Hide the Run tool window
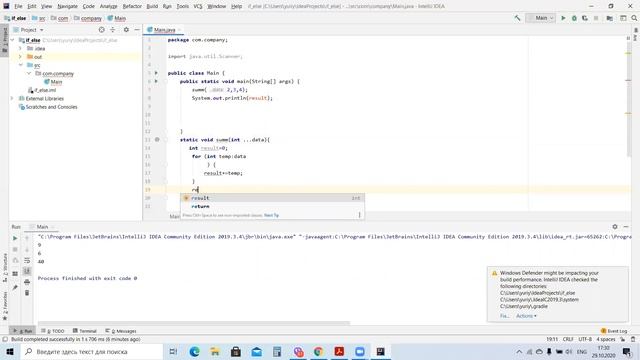The image size is (640, 360). pos(626,227)
